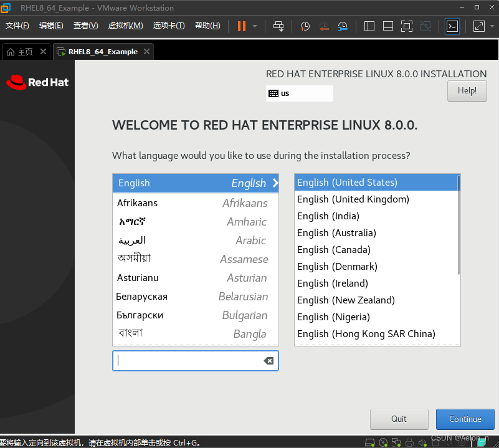The height and width of the screenshot is (448, 499).
Task: Click the CD/DVD drive status bar icon
Action: coord(383,442)
